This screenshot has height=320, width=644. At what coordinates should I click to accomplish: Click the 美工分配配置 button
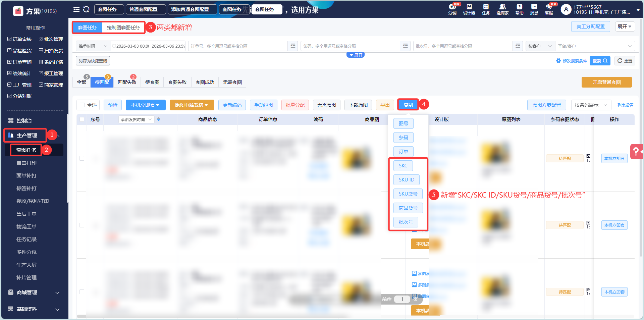point(591,26)
